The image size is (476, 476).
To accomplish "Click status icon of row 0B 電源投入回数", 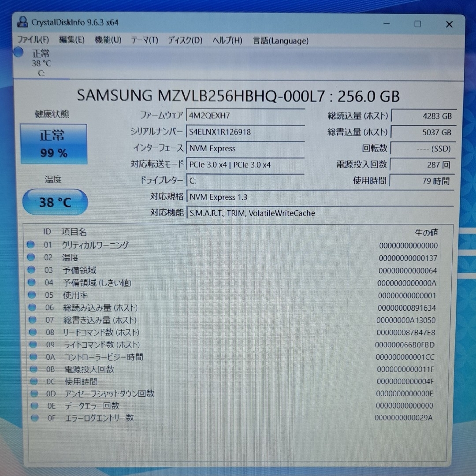I will tap(33, 369).
